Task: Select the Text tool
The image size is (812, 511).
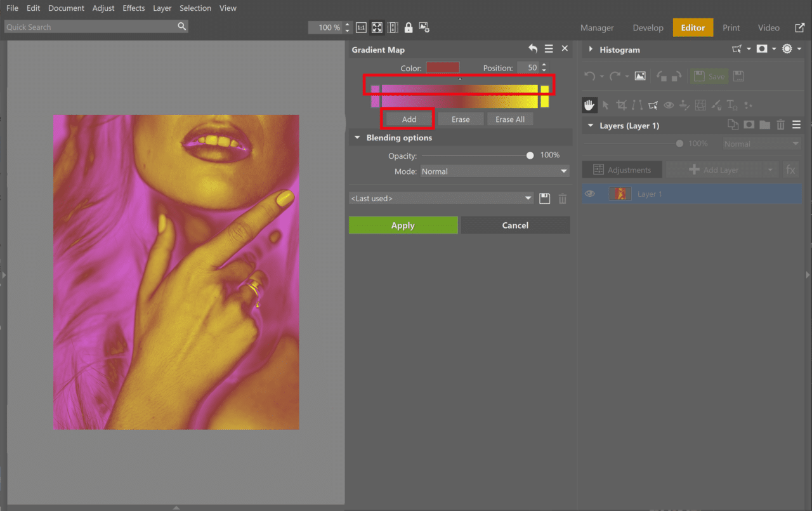Action: (x=731, y=105)
